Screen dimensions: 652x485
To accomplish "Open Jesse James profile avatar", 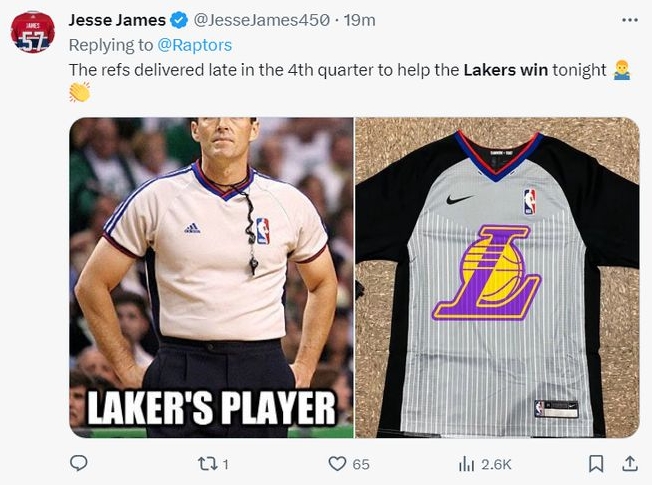I will (33, 31).
